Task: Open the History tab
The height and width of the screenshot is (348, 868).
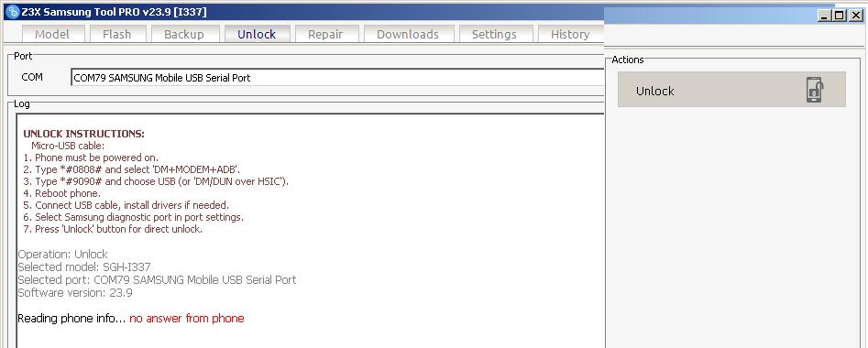Action: click(x=570, y=34)
